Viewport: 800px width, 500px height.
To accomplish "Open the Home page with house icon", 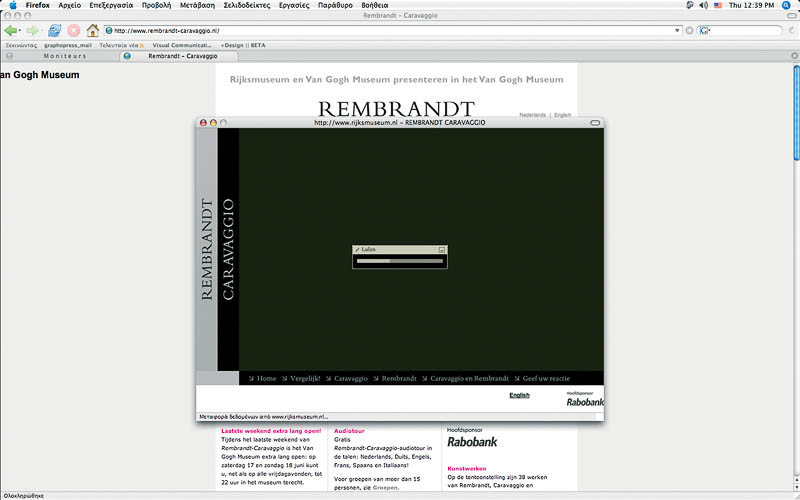I will coord(92,31).
